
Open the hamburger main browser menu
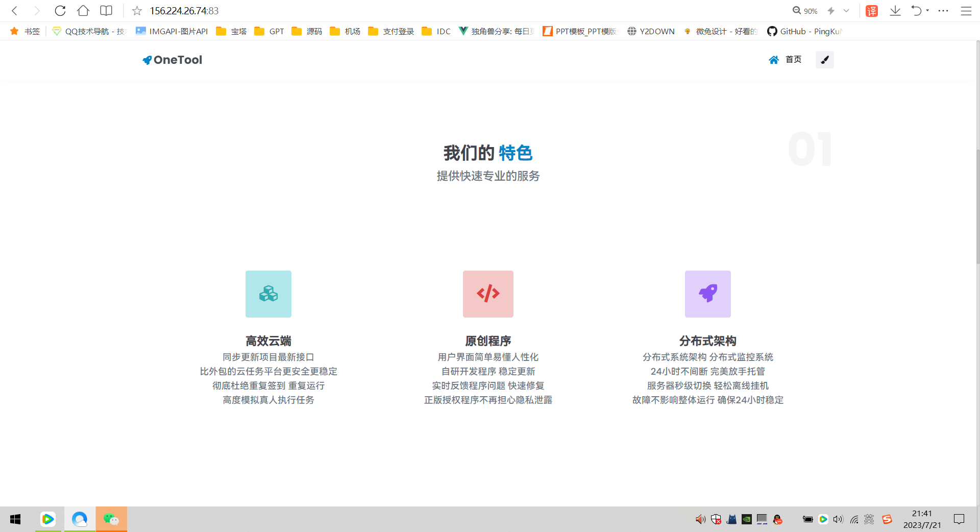click(x=966, y=11)
